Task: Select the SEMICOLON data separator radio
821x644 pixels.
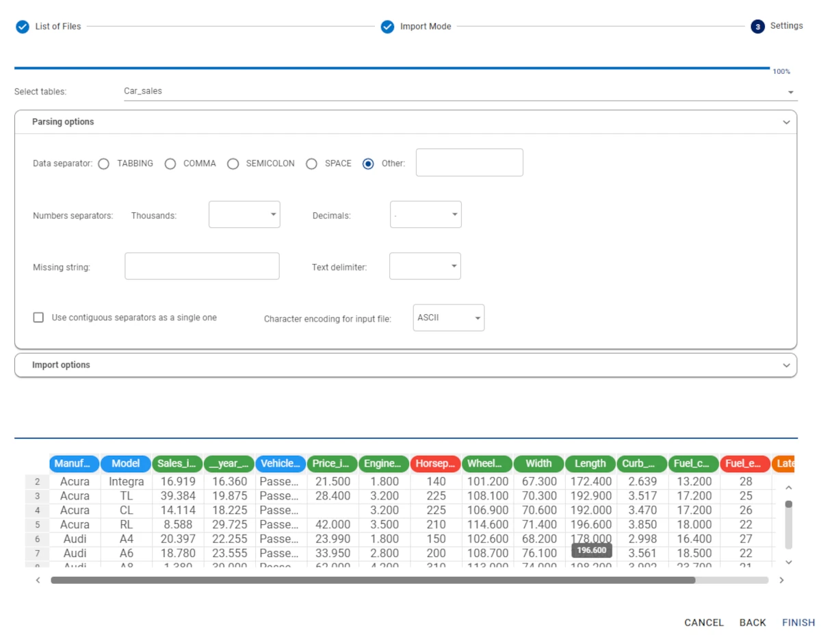Action: click(233, 164)
